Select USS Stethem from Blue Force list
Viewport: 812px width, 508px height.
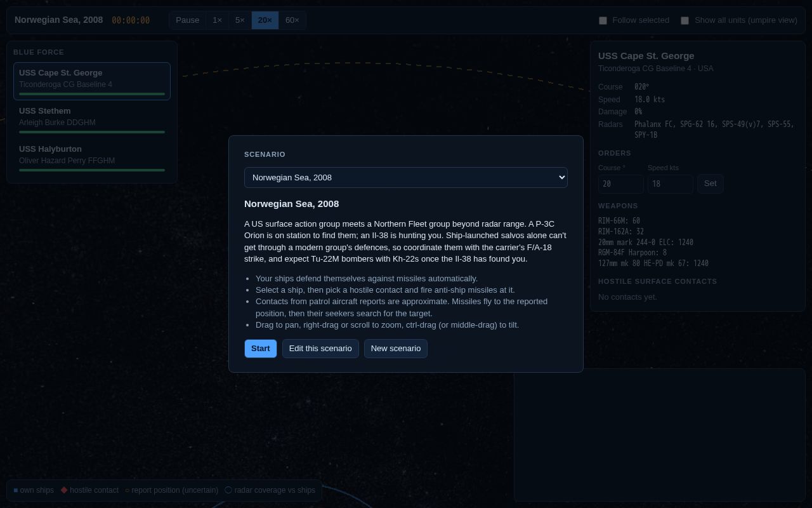tap(92, 119)
